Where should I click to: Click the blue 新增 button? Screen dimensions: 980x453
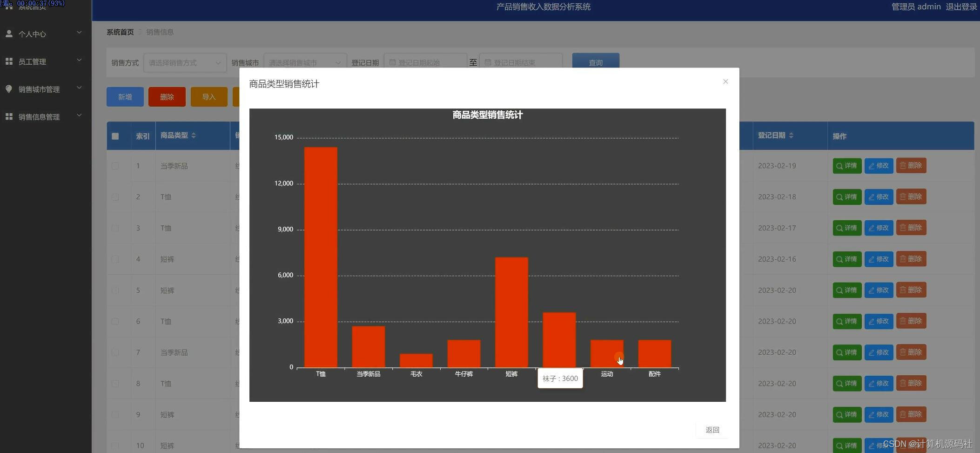coord(125,97)
